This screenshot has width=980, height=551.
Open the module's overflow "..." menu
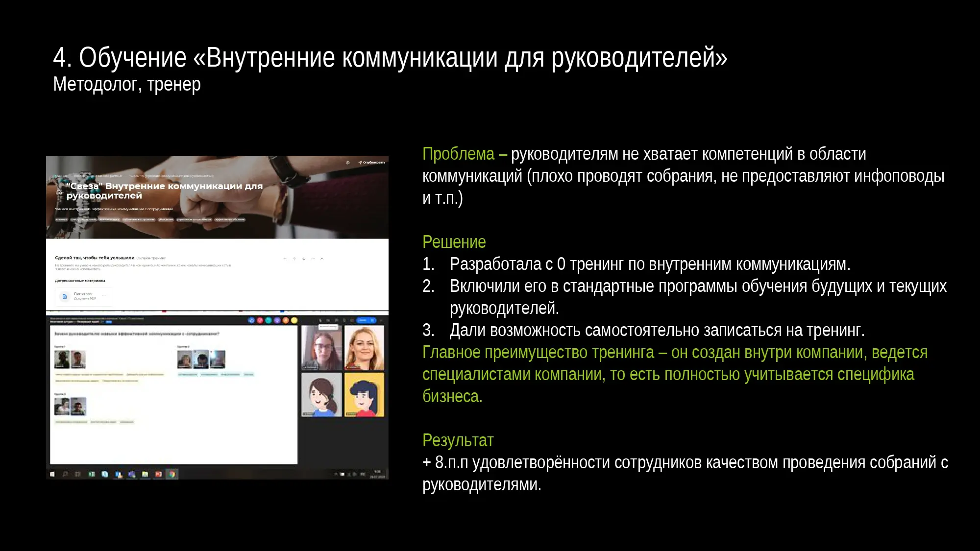coord(313,258)
